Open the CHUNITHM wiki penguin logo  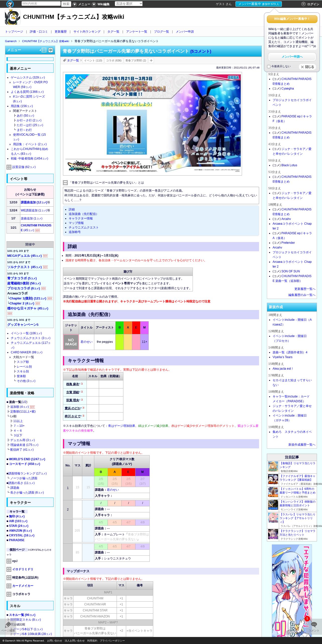tap(13, 17)
